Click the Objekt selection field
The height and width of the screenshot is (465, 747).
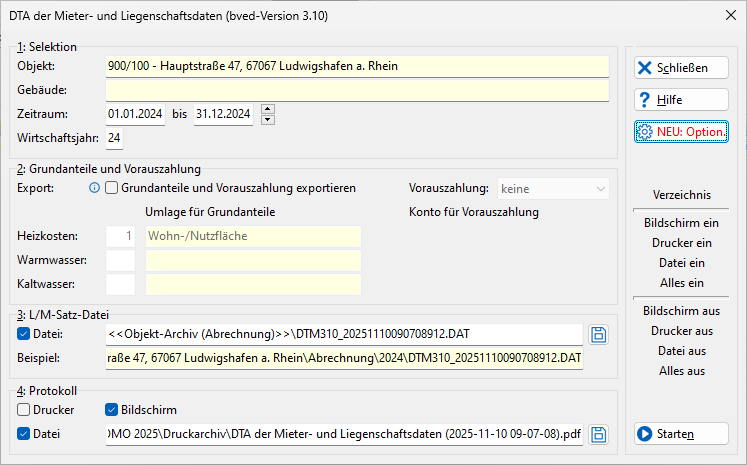(357, 66)
